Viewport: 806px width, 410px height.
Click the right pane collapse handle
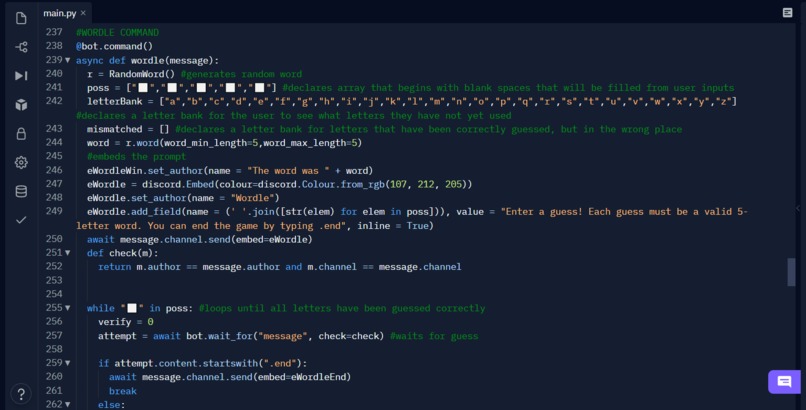click(798, 208)
